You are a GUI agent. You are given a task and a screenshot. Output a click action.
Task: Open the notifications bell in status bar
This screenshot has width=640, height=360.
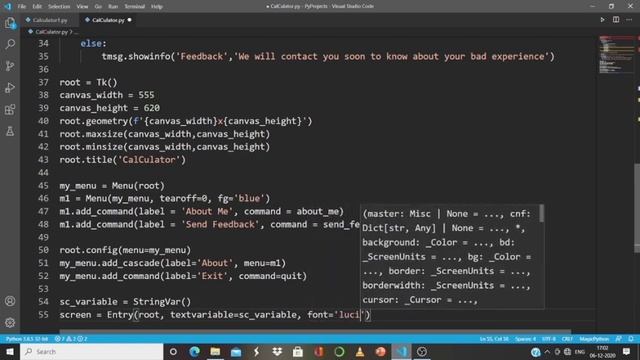pos(631,339)
